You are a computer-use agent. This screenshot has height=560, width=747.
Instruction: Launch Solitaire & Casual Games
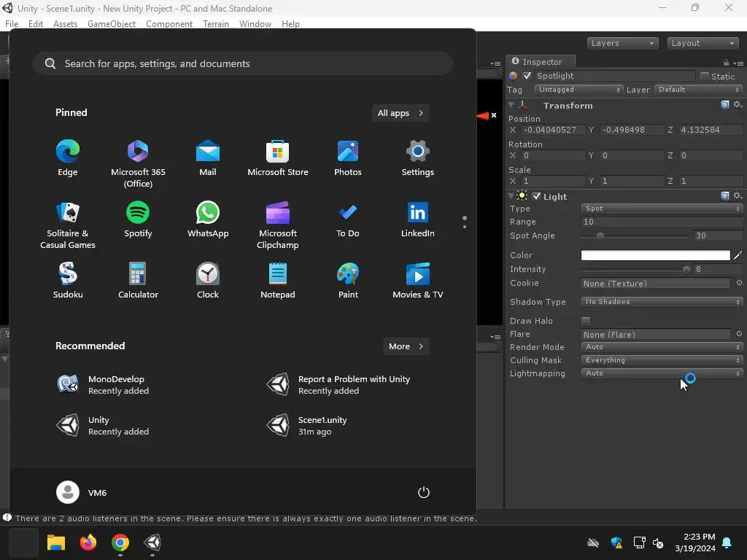(x=68, y=225)
